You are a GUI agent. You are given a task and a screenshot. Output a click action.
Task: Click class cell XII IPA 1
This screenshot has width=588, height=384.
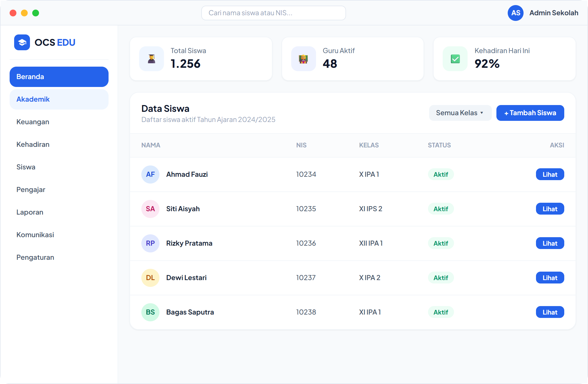371,243
